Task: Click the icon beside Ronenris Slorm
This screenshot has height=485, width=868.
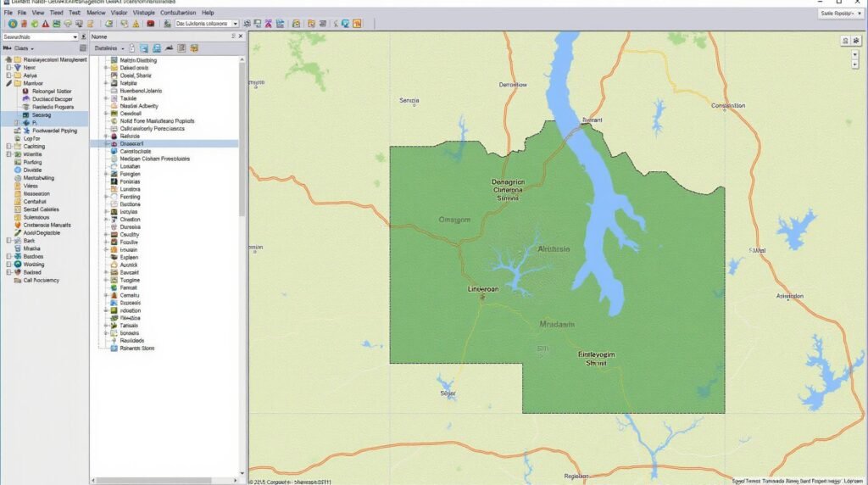Action: pos(114,348)
